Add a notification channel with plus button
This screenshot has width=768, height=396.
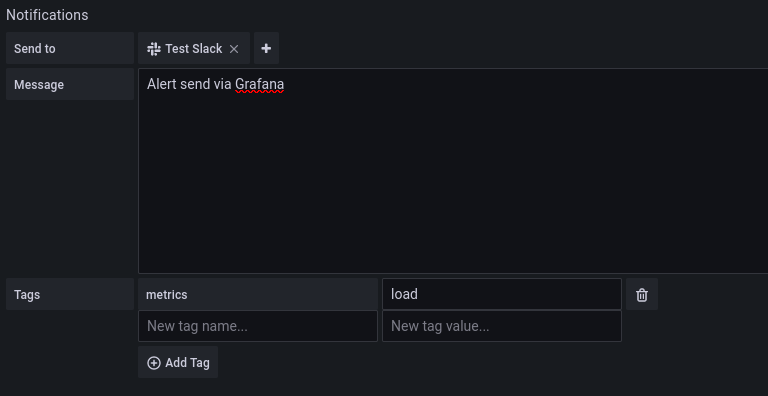[x=266, y=48]
